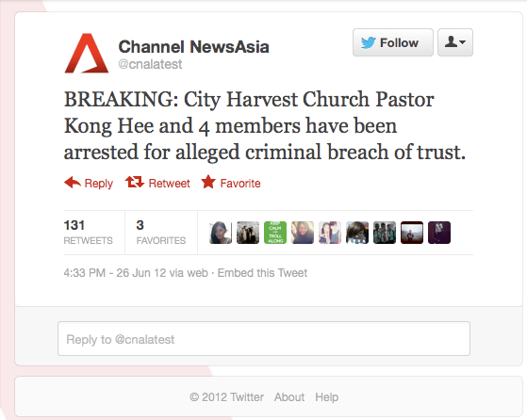Open the About footer link
The width and height of the screenshot is (527, 420).
(289, 397)
